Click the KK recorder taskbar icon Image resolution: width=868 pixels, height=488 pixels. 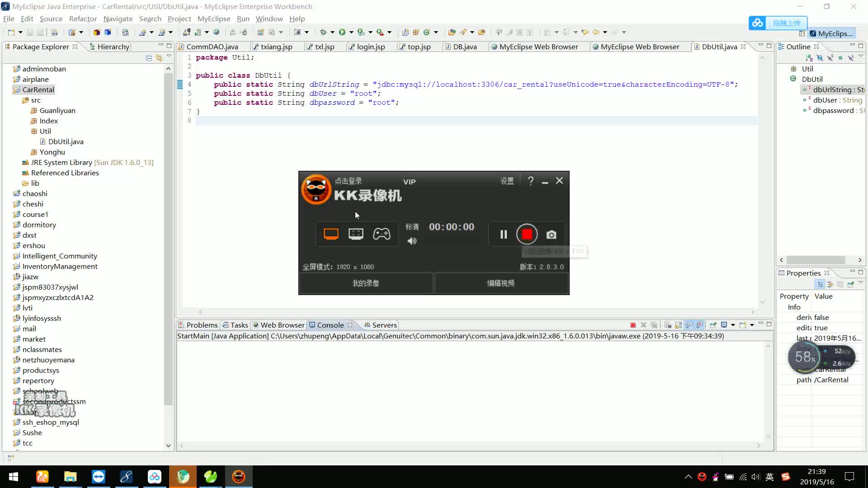coord(238,477)
